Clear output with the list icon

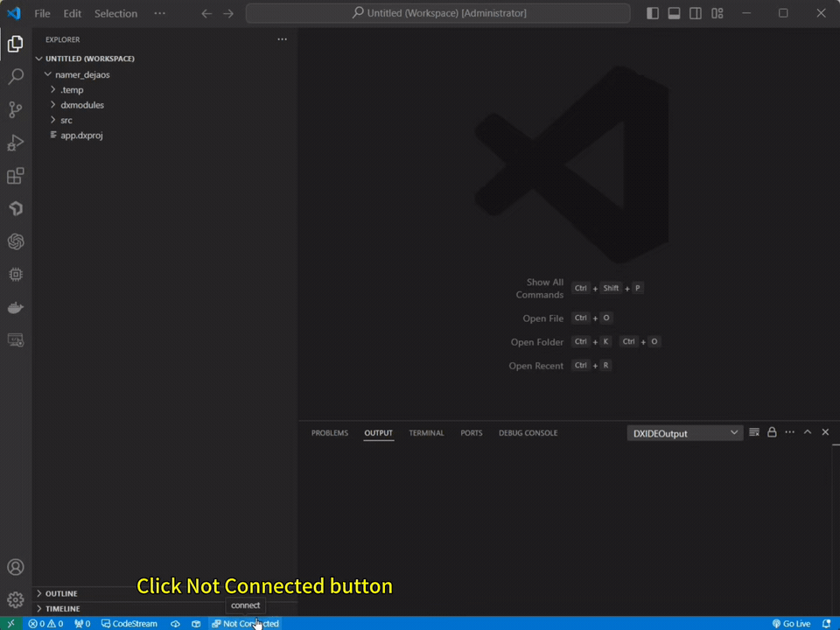(x=754, y=432)
